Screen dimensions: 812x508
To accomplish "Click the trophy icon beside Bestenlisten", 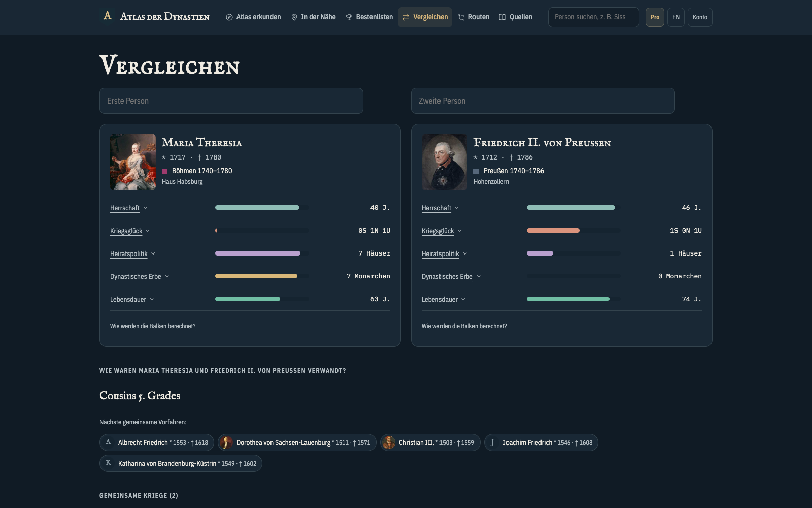I will tap(349, 17).
